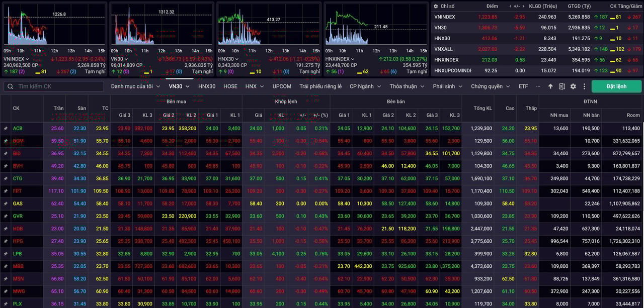Open the settings gear icon
644x308 pixels.
[x=573, y=86]
